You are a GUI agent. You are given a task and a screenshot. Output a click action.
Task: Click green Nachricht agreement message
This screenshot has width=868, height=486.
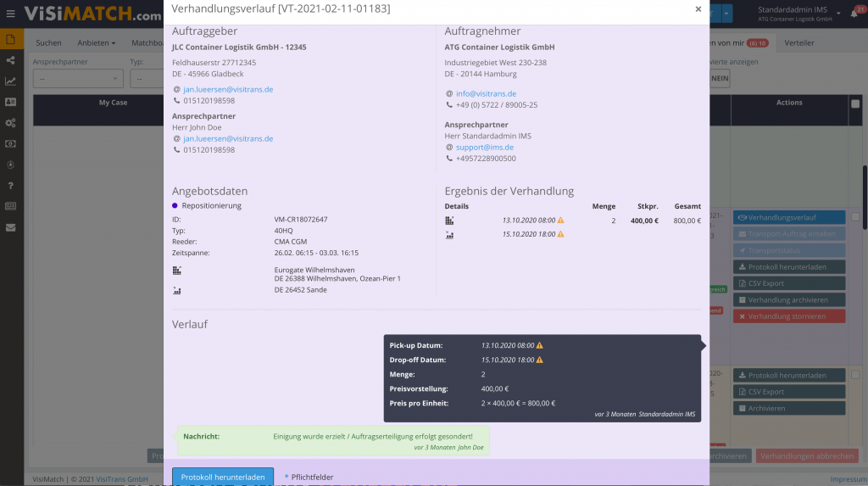333,440
